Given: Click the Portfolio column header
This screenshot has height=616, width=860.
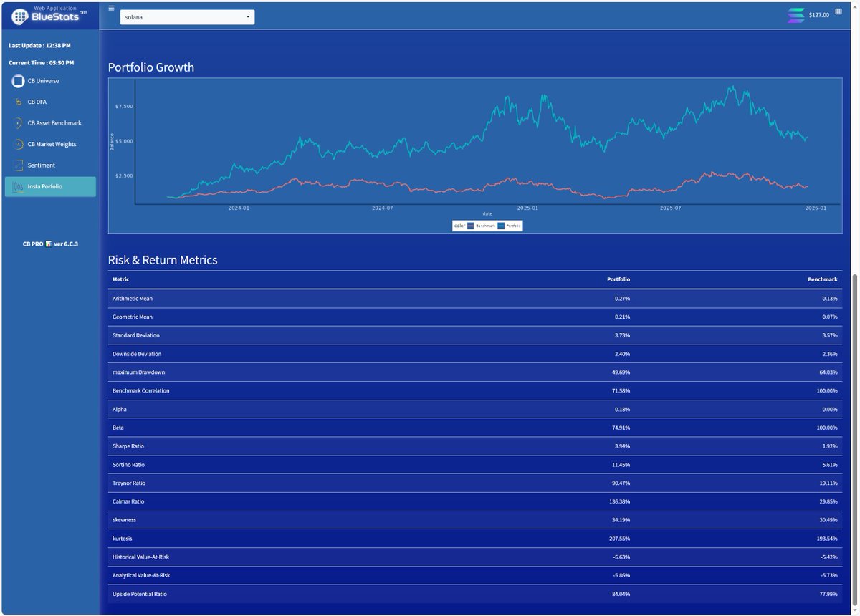Looking at the screenshot, I should pos(618,279).
